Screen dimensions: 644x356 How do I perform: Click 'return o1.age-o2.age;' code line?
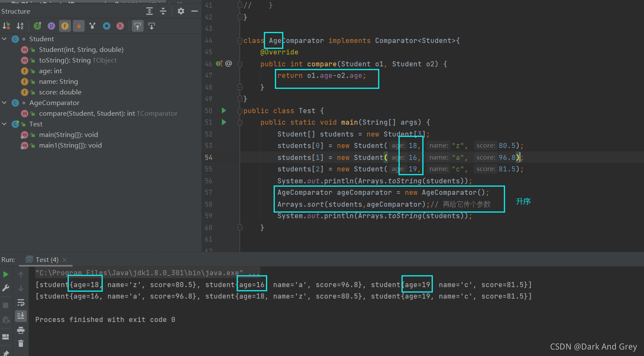coord(322,75)
